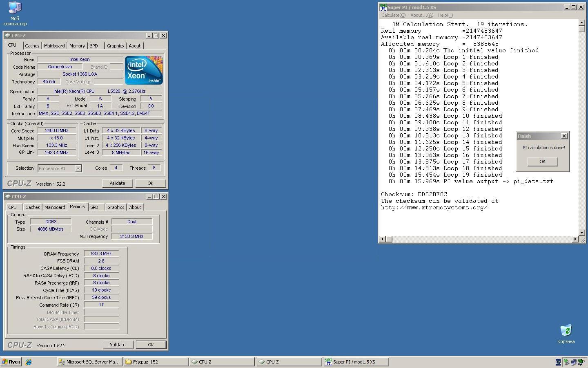This screenshot has height=368, width=588.
Task: Click the upper CPU-Z window title icon
Action: tap(8, 36)
